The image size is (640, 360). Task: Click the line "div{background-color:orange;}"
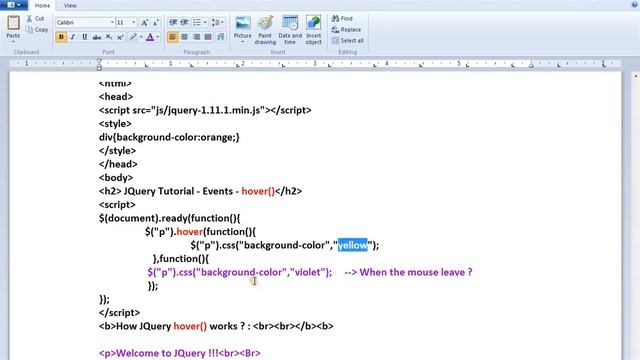169,137
